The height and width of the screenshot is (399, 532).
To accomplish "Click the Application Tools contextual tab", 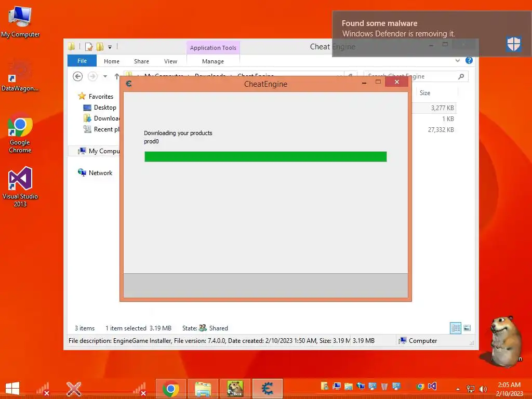I will [213, 48].
